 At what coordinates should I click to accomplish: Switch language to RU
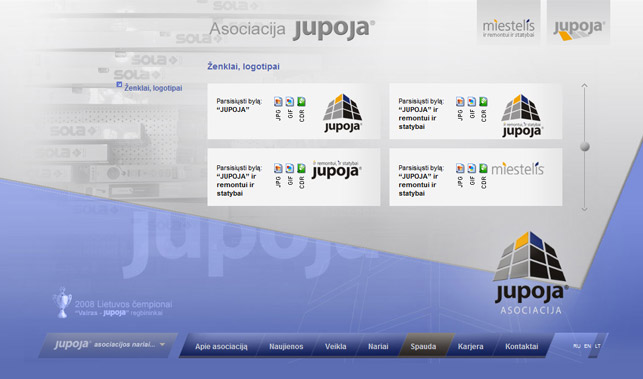click(577, 346)
